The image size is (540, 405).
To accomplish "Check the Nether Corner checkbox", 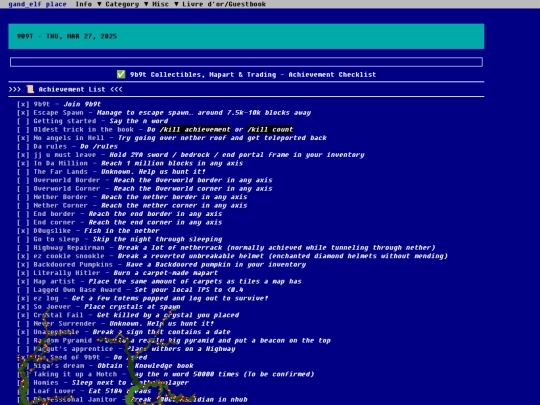I will (23, 205).
